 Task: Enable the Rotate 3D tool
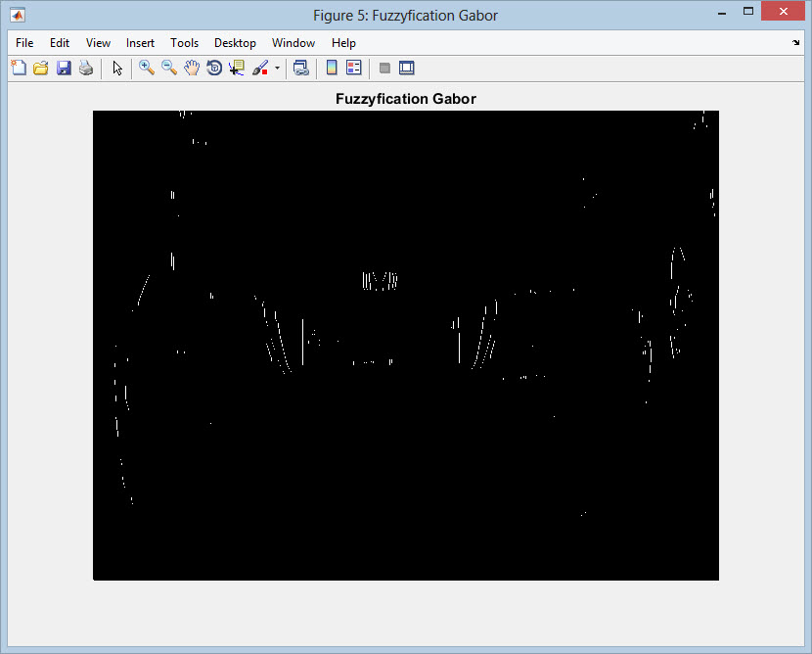coord(214,68)
